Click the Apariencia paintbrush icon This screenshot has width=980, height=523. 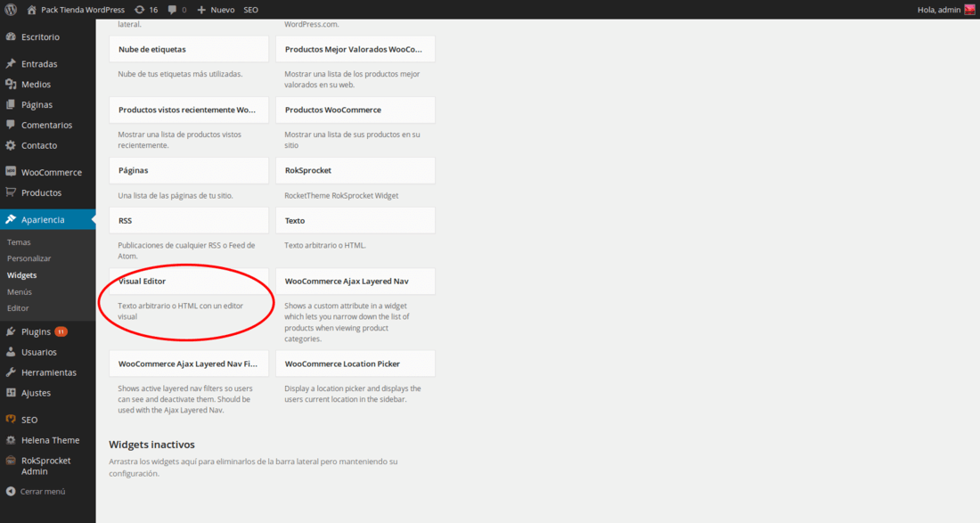tap(11, 219)
